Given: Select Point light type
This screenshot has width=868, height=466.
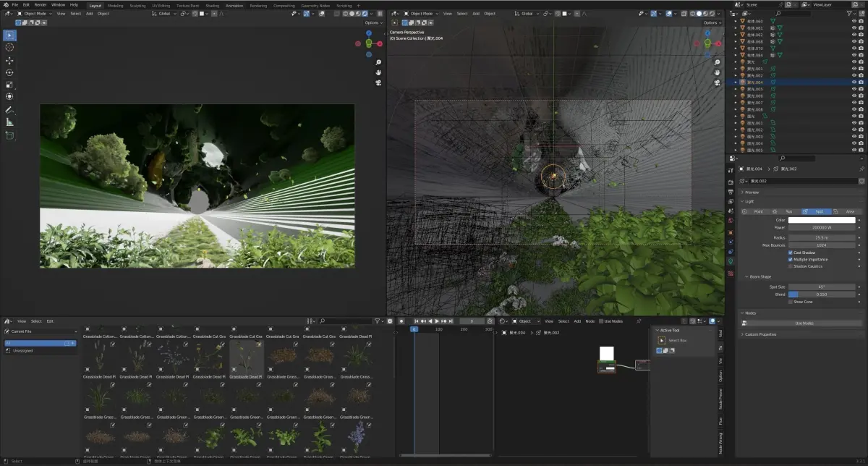Looking at the screenshot, I should (757, 211).
